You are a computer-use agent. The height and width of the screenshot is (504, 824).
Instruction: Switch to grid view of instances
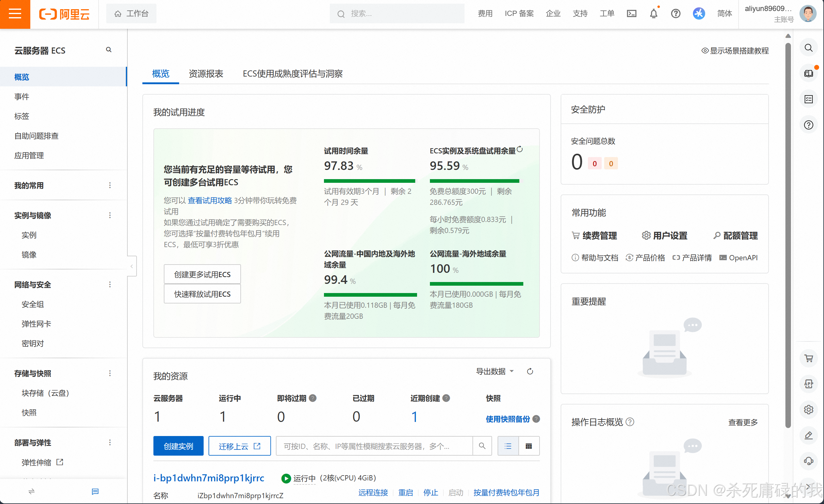[x=529, y=446]
